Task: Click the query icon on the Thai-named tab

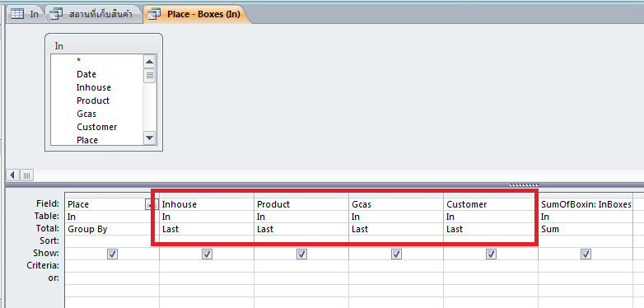Action: tap(56, 14)
